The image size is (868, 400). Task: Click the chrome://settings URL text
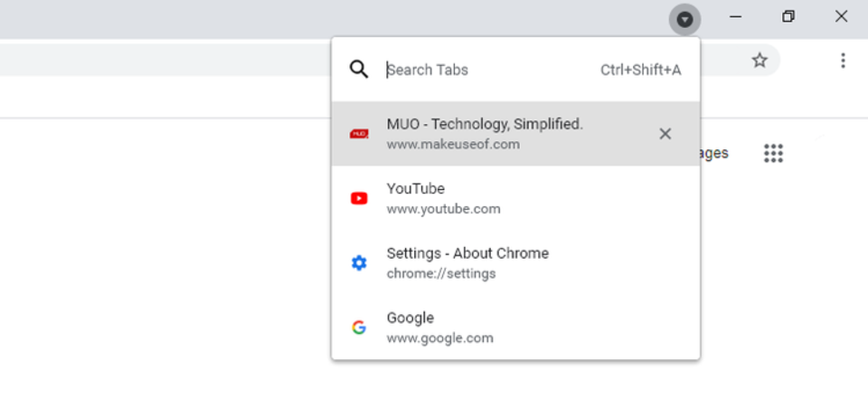(x=441, y=273)
